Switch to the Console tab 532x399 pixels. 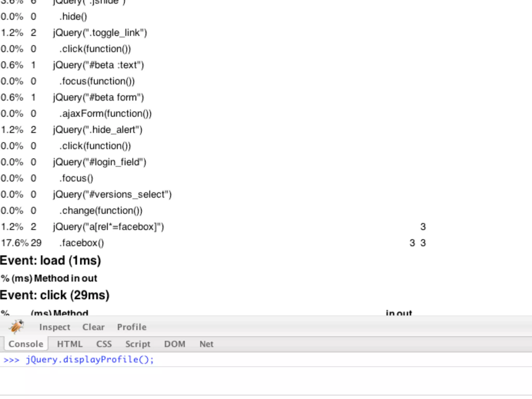(26, 344)
